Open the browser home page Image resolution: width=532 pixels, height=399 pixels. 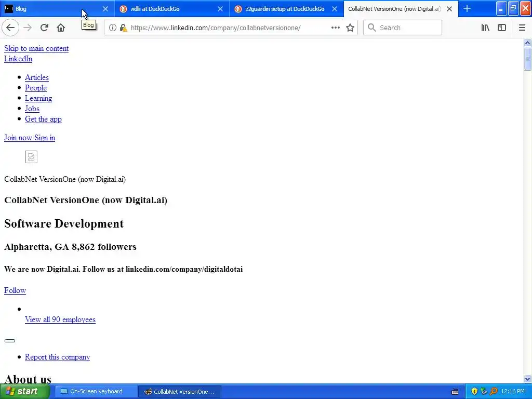pyautogui.click(x=61, y=28)
